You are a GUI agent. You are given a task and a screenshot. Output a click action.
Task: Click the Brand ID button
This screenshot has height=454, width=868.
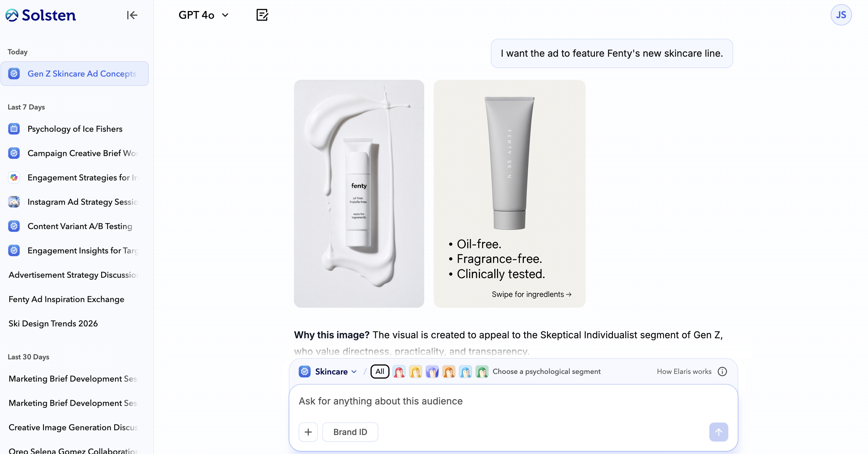pos(350,432)
